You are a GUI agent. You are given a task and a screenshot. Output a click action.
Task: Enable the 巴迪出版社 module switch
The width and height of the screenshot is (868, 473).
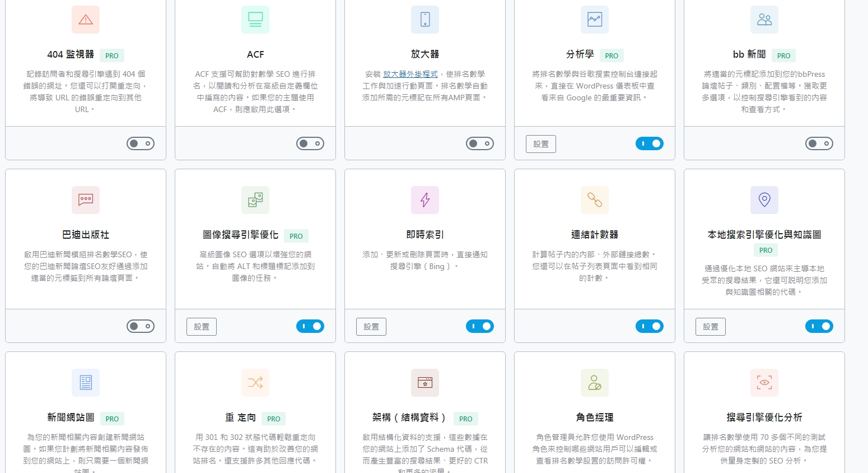tap(141, 326)
